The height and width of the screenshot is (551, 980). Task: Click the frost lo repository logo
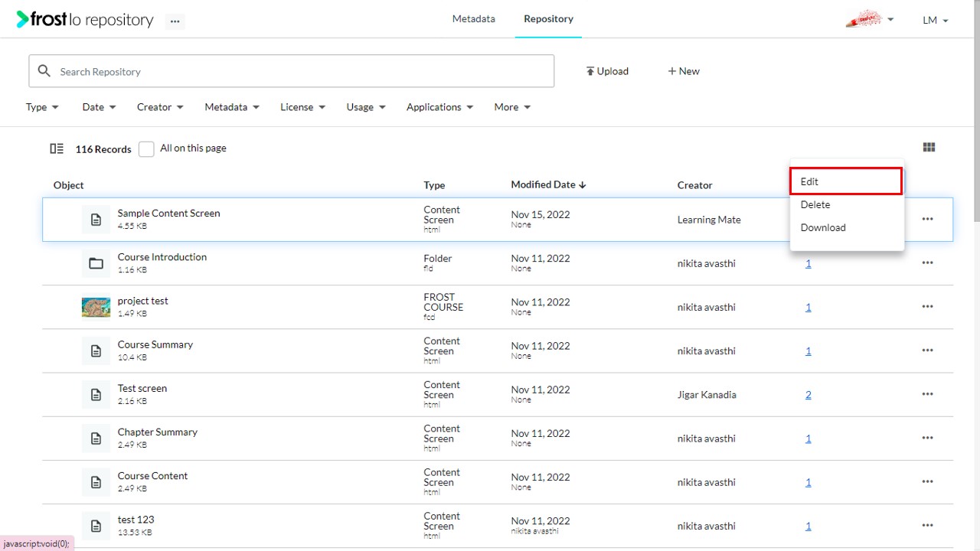coord(85,20)
